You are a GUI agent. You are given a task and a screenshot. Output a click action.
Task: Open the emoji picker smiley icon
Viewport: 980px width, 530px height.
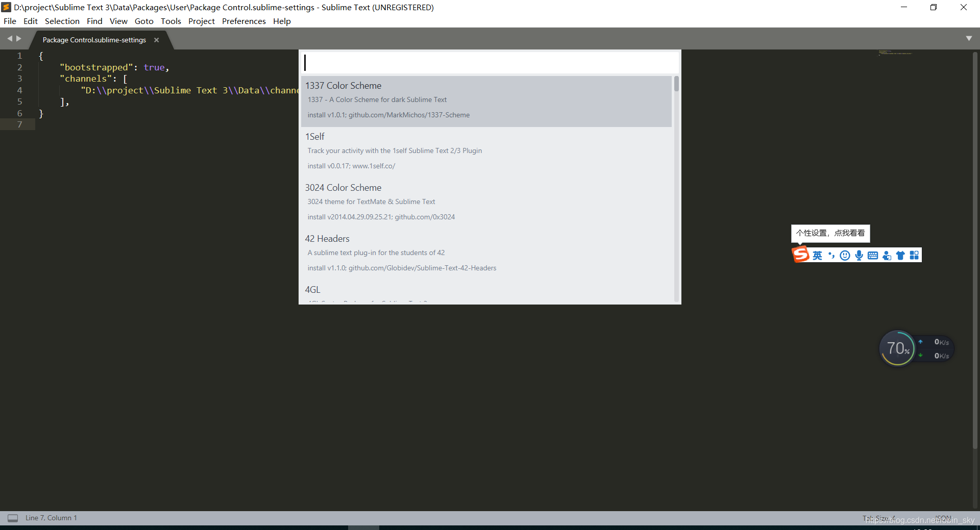[845, 255]
